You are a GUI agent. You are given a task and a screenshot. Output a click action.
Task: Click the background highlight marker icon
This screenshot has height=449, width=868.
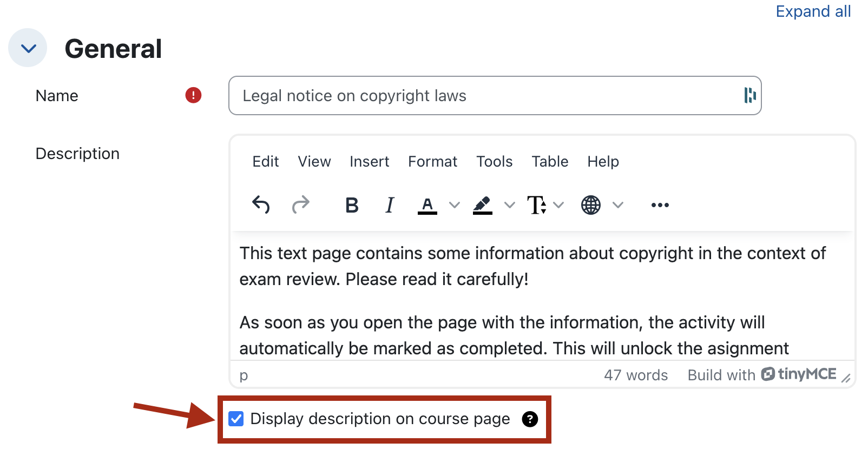click(482, 205)
